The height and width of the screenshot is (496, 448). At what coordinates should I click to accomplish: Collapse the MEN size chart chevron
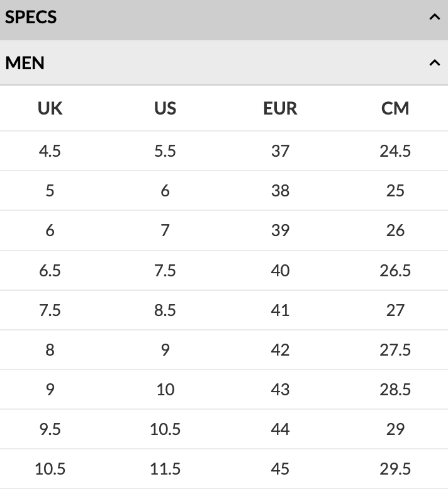click(434, 63)
